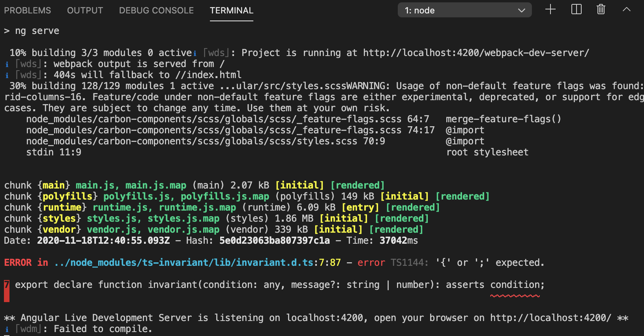The image size is (644, 336).
Task: Click 'webpack output is served from /' line
Action: (x=139, y=64)
